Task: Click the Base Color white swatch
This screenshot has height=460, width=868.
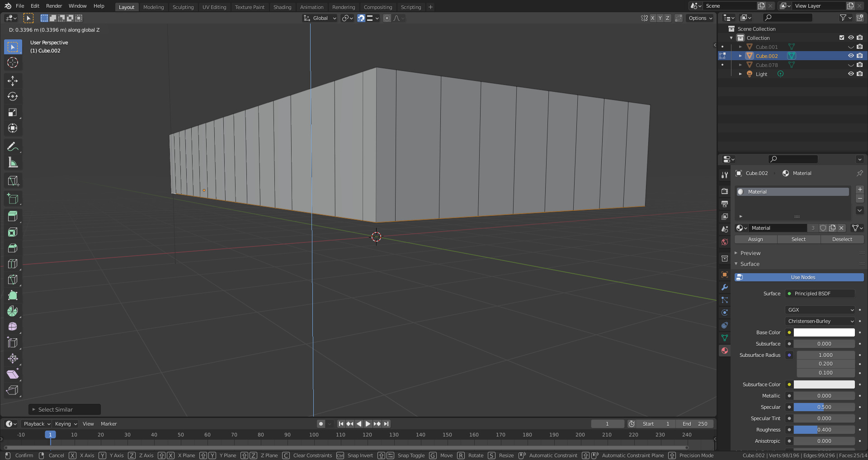Action: click(x=824, y=332)
